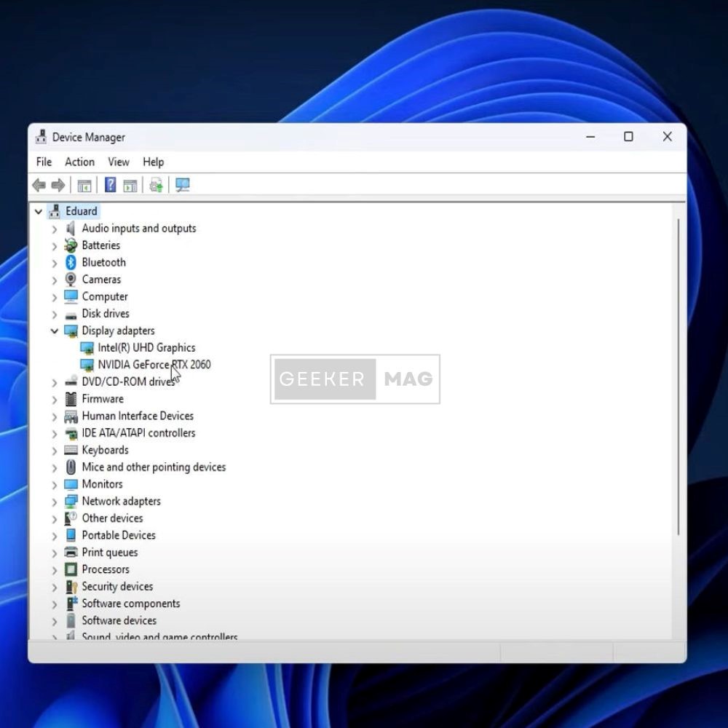Click the Human Interface Devices icon
The width and height of the screenshot is (728, 728).
(x=71, y=416)
